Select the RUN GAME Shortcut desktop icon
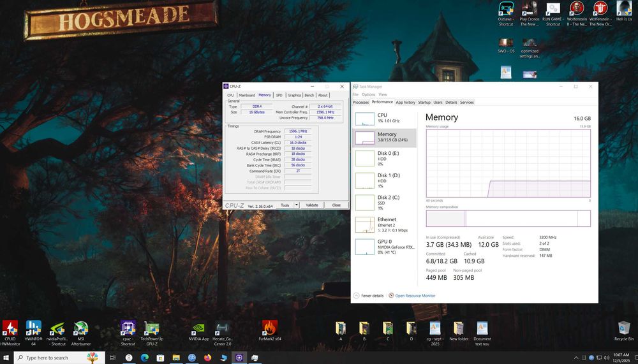This screenshot has width=638, height=364. pos(553,13)
